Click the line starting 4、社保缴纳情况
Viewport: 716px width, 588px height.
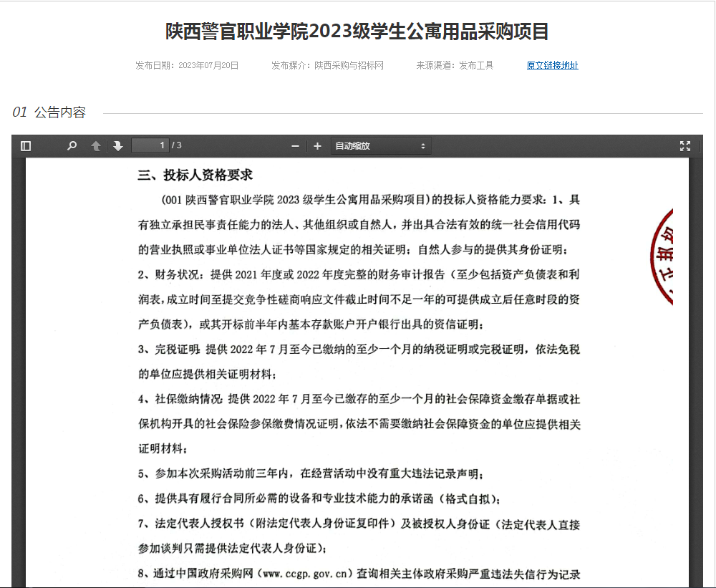(359, 400)
